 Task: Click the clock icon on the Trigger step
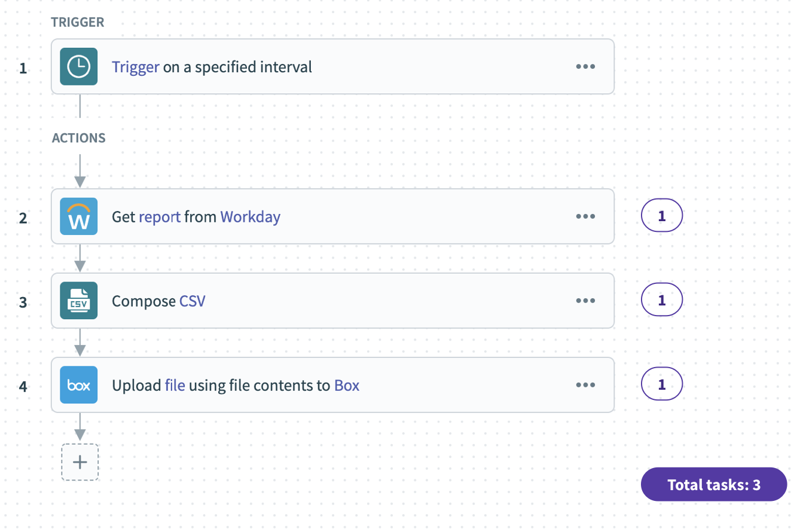click(x=78, y=66)
